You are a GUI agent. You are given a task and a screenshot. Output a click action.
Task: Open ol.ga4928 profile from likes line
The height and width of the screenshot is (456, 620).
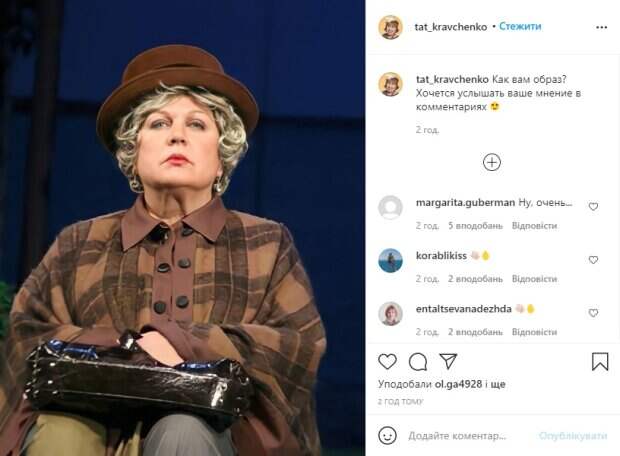coord(458,384)
